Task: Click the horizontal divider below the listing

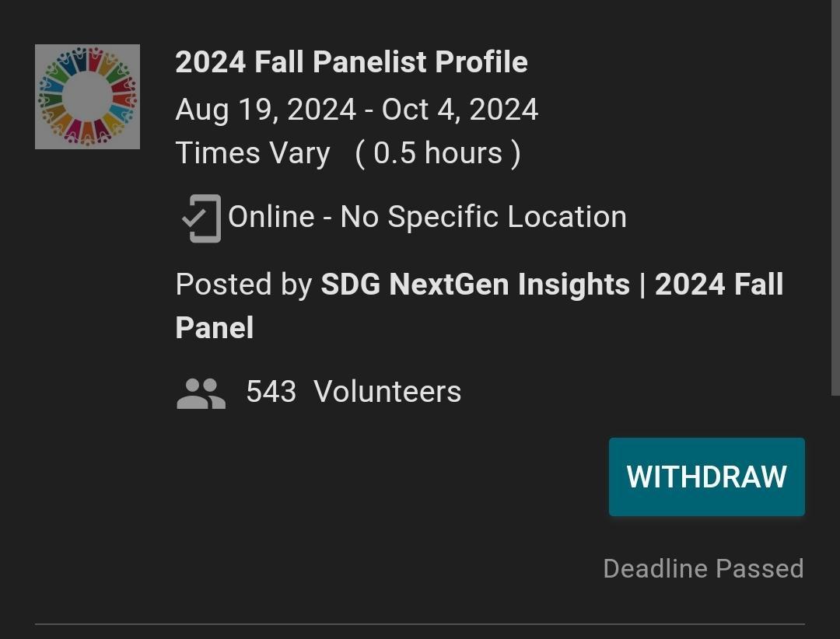Action: (x=420, y=624)
